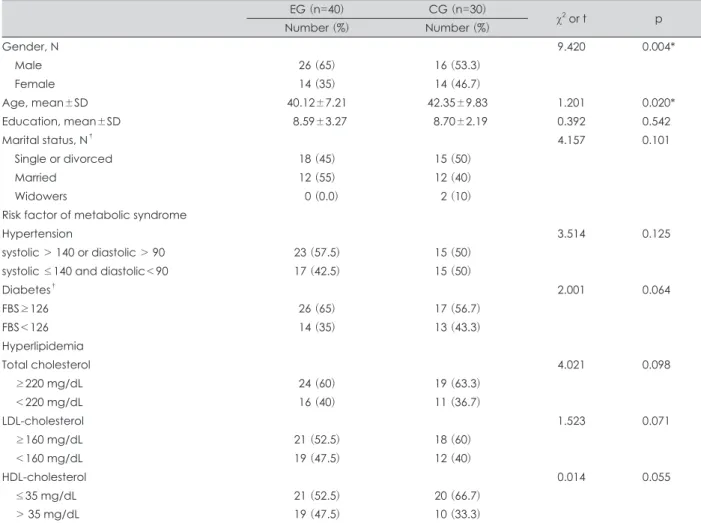Click the 'HDL-cholesterol' row label
This screenshot has width=701, height=523.
tap(44, 477)
